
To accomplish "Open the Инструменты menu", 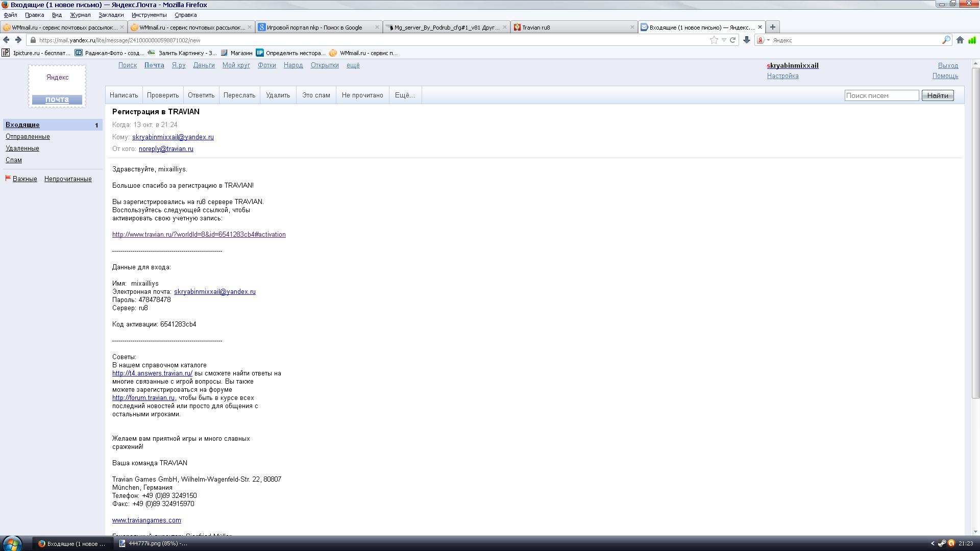I will tap(149, 15).
